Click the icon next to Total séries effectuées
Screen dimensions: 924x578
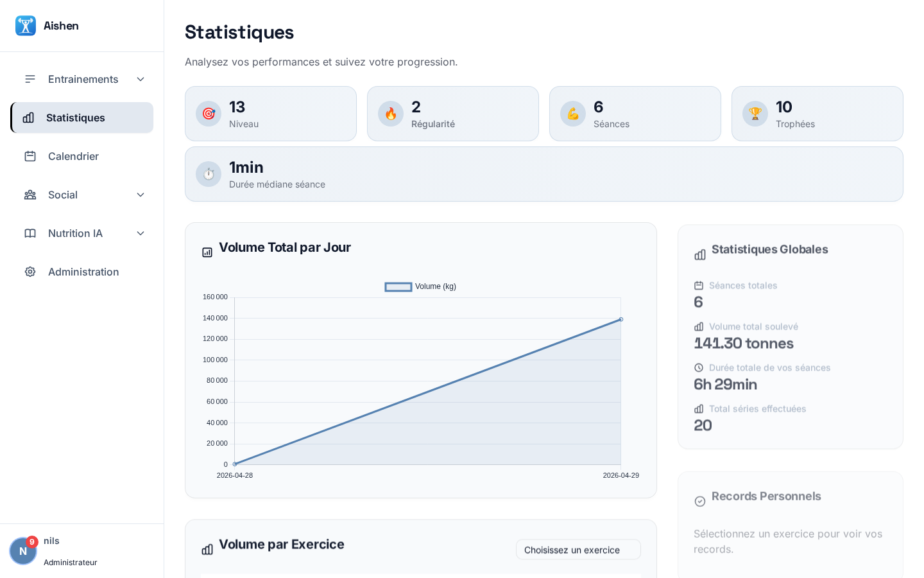(x=699, y=409)
